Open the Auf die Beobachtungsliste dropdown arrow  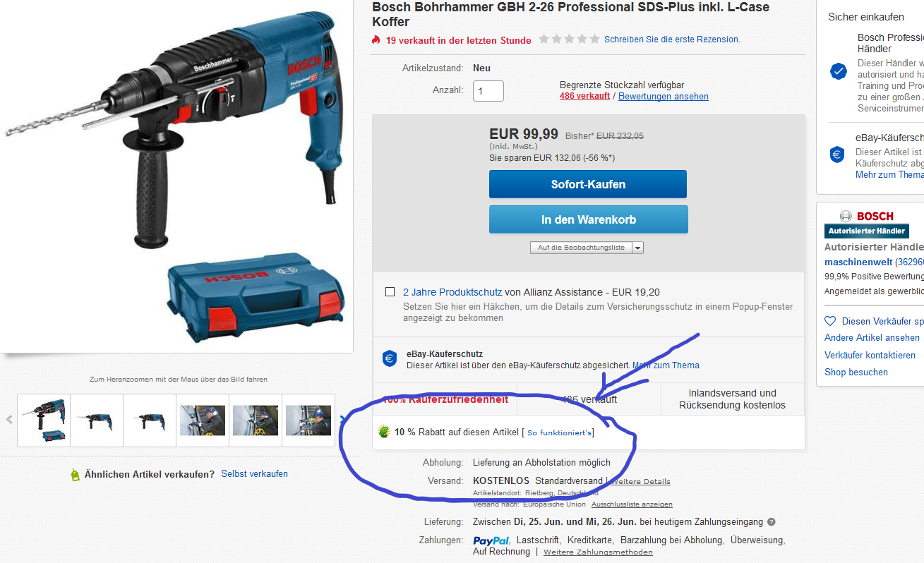[x=638, y=248]
